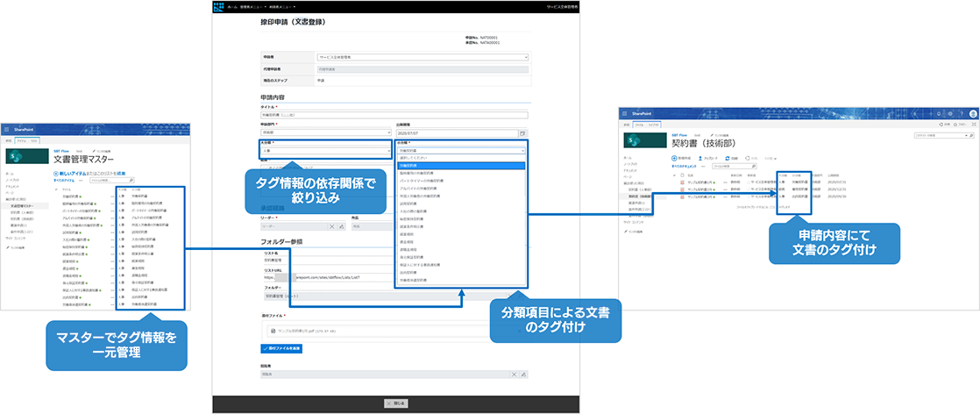Choose the パートタイマー労働契約書 option in the list
Viewport: 980px width, 414px height.
coord(461,180)
